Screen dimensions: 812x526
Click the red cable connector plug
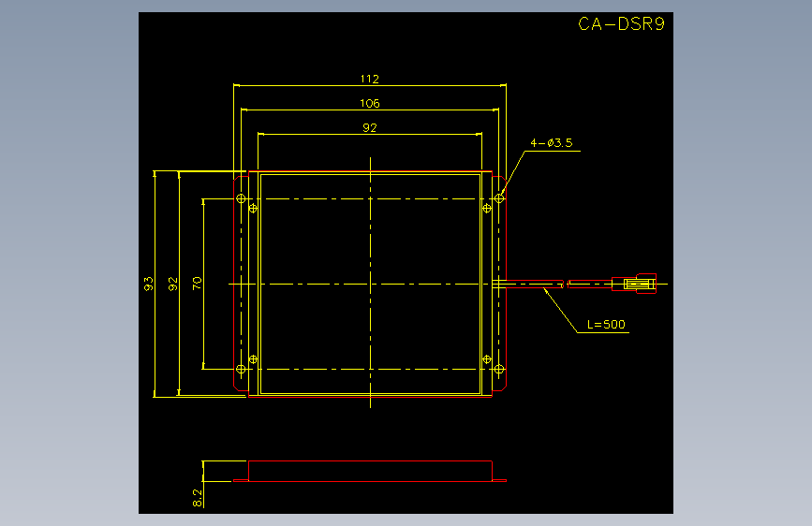tap(634, 284)
